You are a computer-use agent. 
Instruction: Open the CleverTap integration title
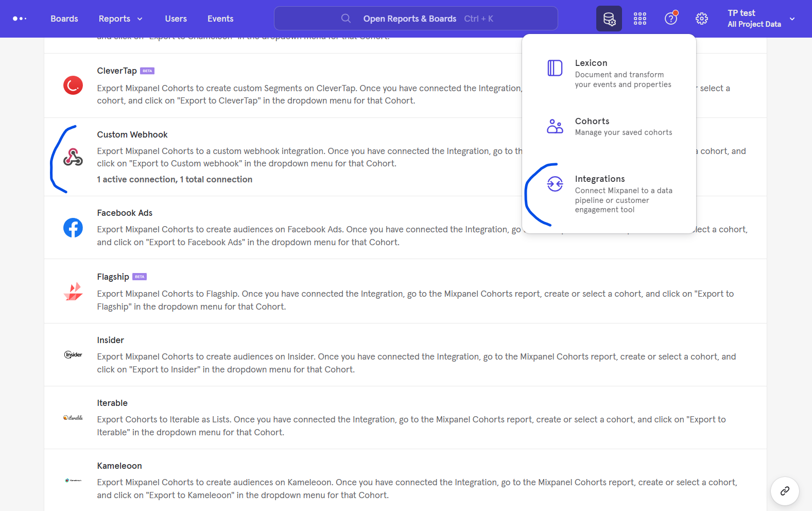pyautogui.click(x=117, y=71)
